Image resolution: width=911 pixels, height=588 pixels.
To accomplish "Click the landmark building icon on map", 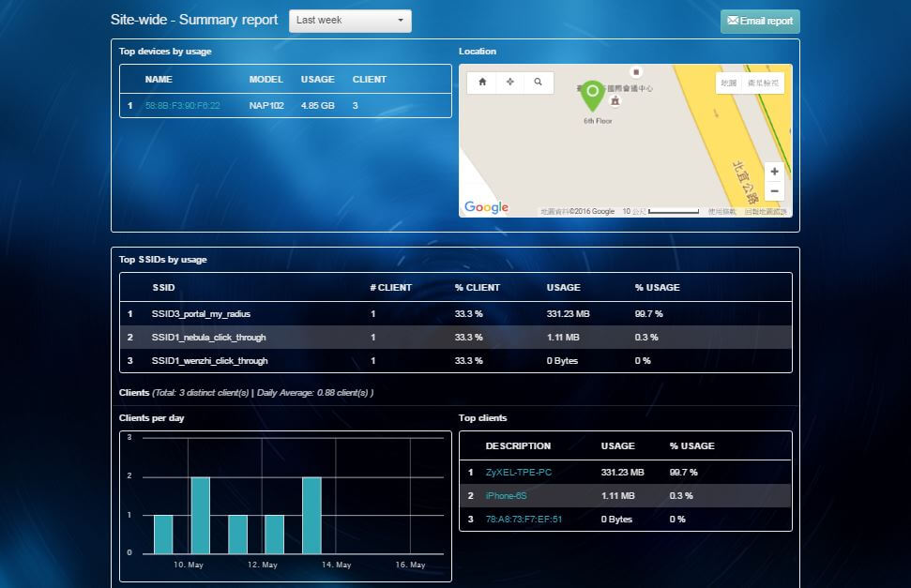I will (615, 100).
